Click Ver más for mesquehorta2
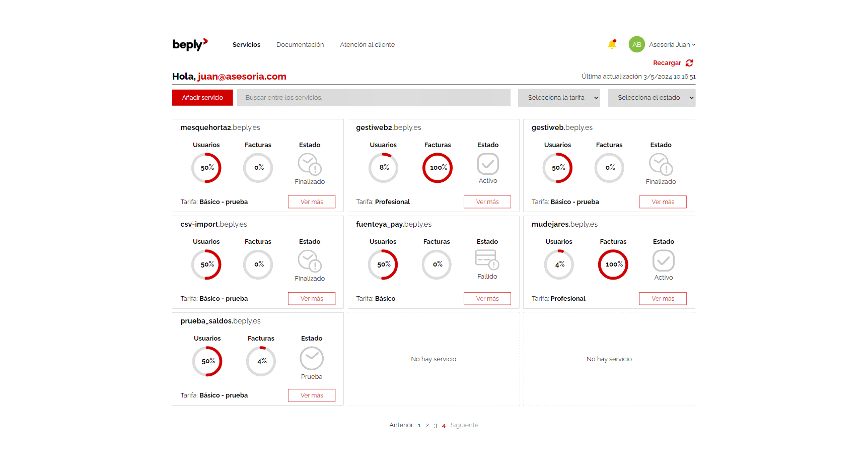The image size is (868, 463). point(312,202)
